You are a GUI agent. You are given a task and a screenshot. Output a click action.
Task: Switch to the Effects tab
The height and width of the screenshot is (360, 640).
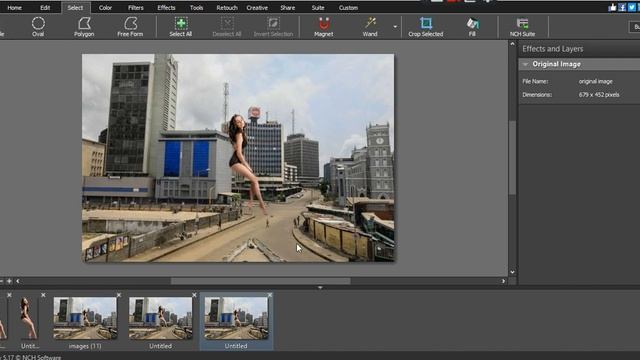[x=166, y=8]
